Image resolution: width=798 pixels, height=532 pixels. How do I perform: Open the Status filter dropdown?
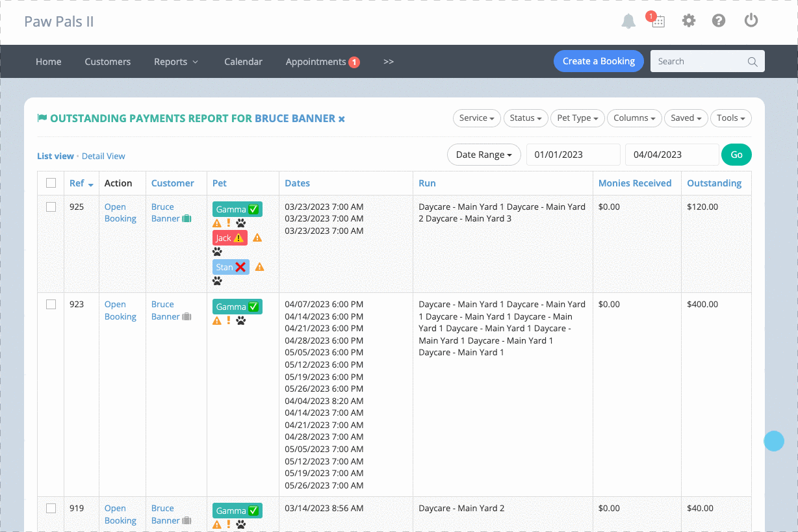tap(526, 118)
